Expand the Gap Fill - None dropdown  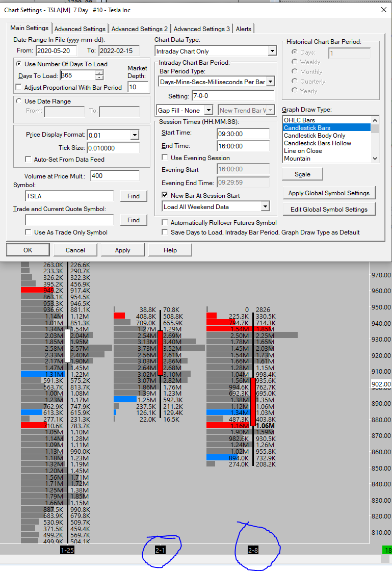coord(208,110)
